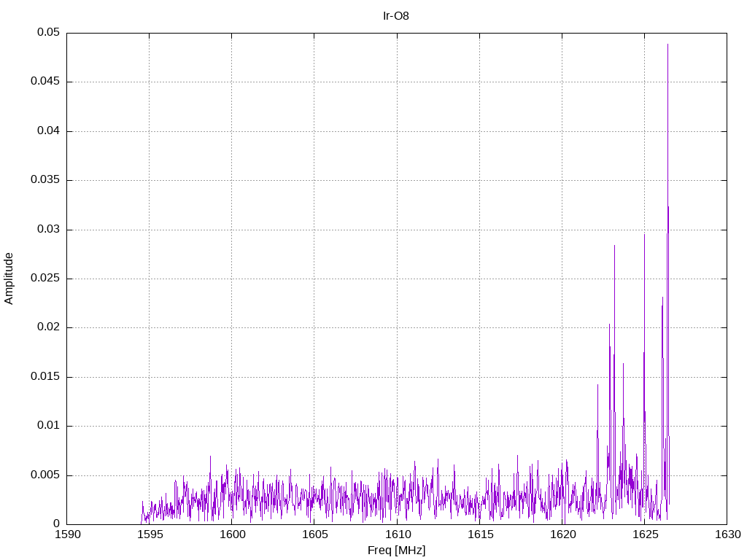747x560 pixels.
Task: Select the 0.025 y-axis tick label
Action: (45, 279)
